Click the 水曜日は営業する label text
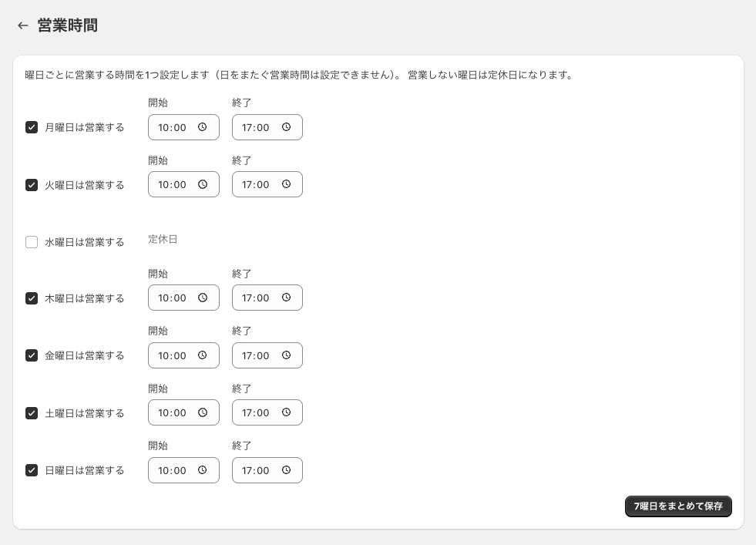This screenshot has width=756, height=545. point(84,242)
